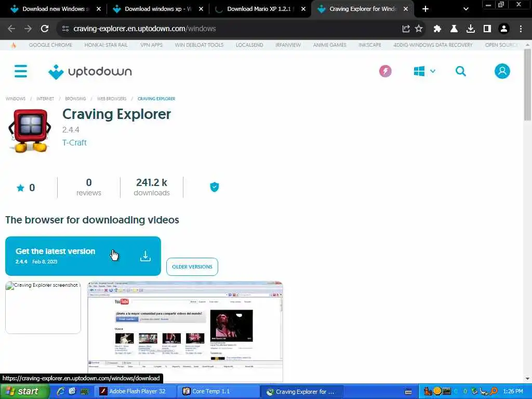Open ANIME GAMES top bar link
The image size is (532, 399).
329,45
